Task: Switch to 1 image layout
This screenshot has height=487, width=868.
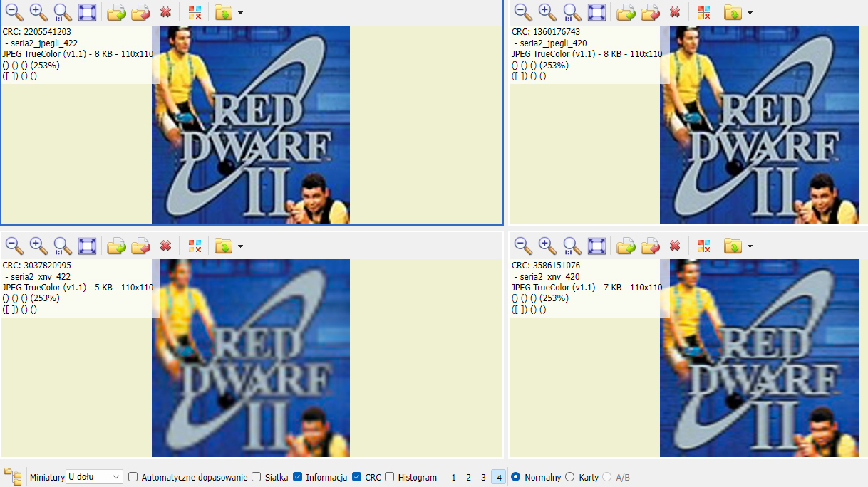Action: pos(453,477)
